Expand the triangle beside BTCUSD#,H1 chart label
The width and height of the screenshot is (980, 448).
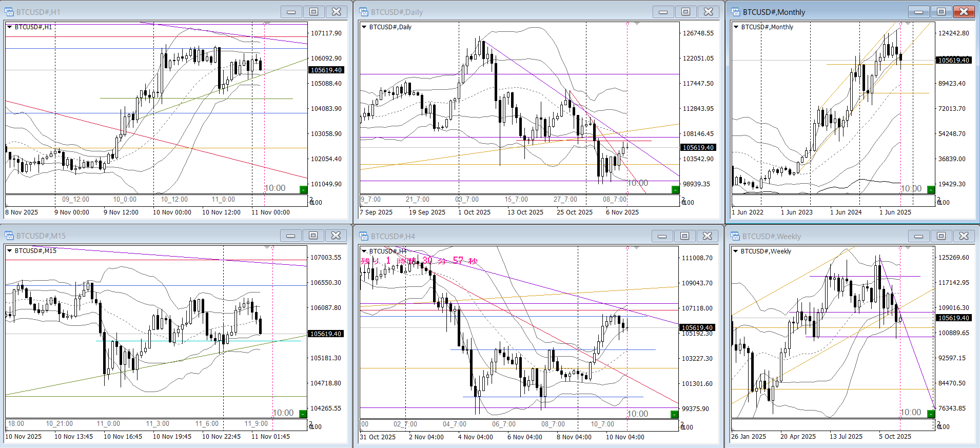click(x=9, y=27)
